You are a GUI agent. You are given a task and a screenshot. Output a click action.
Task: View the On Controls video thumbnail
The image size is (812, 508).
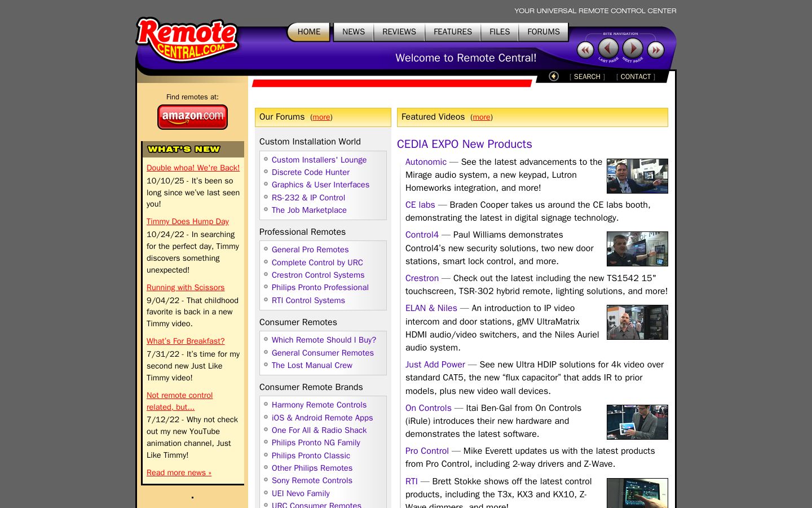click(x=637, y=422)
